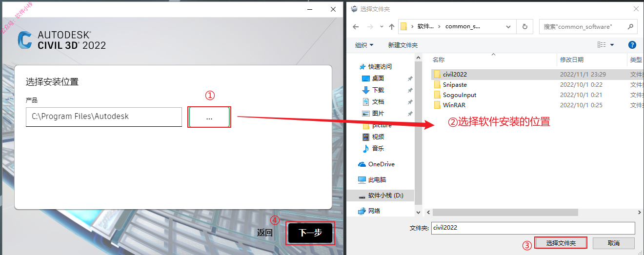Click the refresh button beside address bar

(524, 27)
